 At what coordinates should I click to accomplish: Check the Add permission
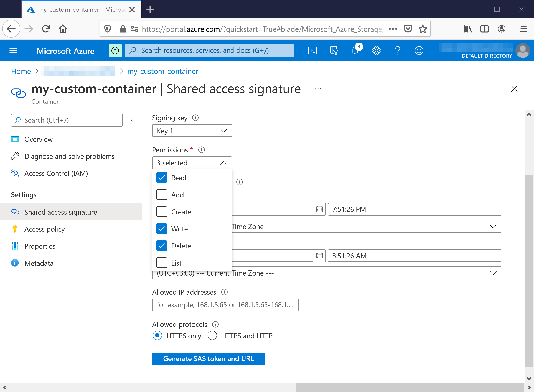[x=162, y=195]
